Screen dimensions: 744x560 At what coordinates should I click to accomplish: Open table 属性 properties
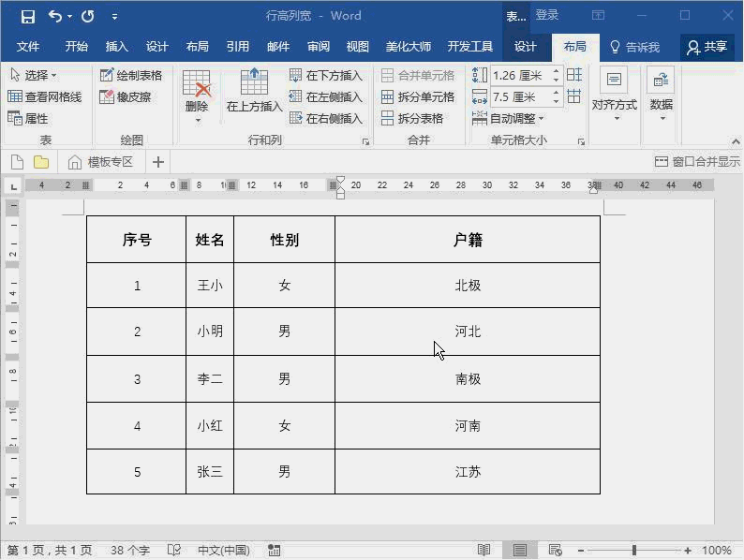coord(28,118)
